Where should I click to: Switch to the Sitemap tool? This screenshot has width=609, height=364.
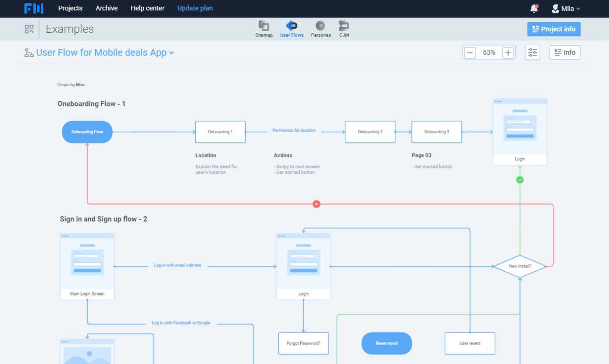point(264,29)
